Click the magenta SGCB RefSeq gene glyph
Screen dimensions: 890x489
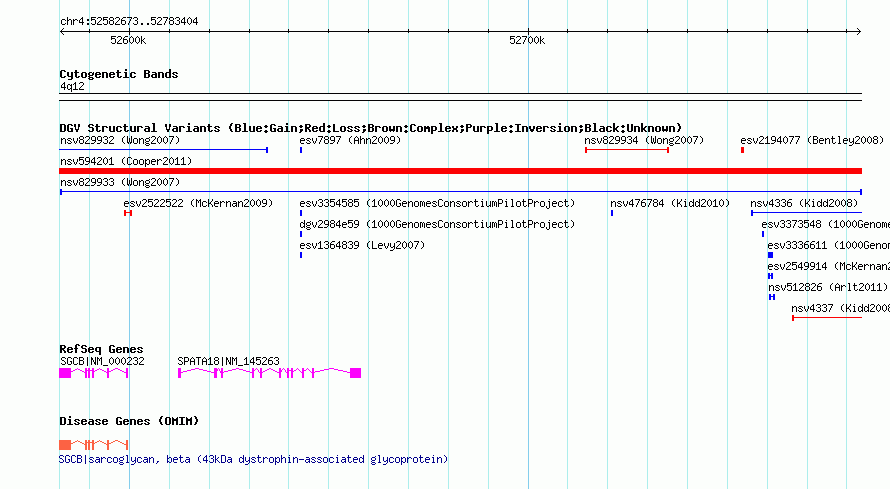[94, 373]
